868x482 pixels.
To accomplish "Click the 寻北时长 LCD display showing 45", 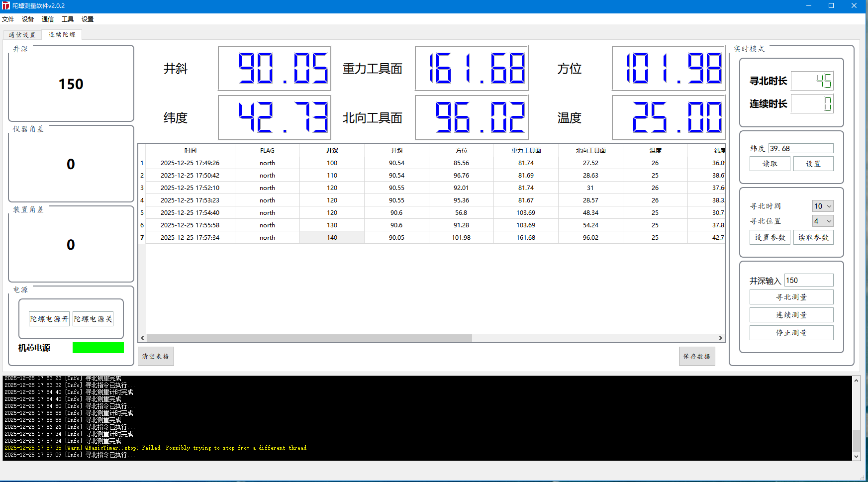I will pyautogui.click(x=812, y=81).
